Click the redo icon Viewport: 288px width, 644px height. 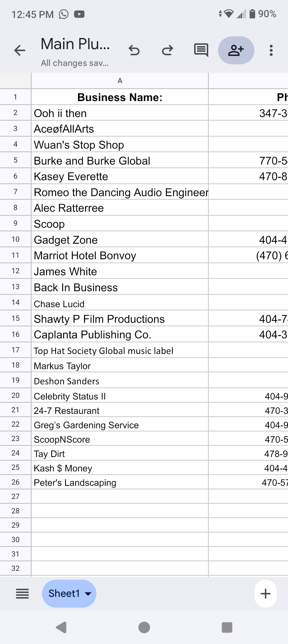[x=167, y=50]
